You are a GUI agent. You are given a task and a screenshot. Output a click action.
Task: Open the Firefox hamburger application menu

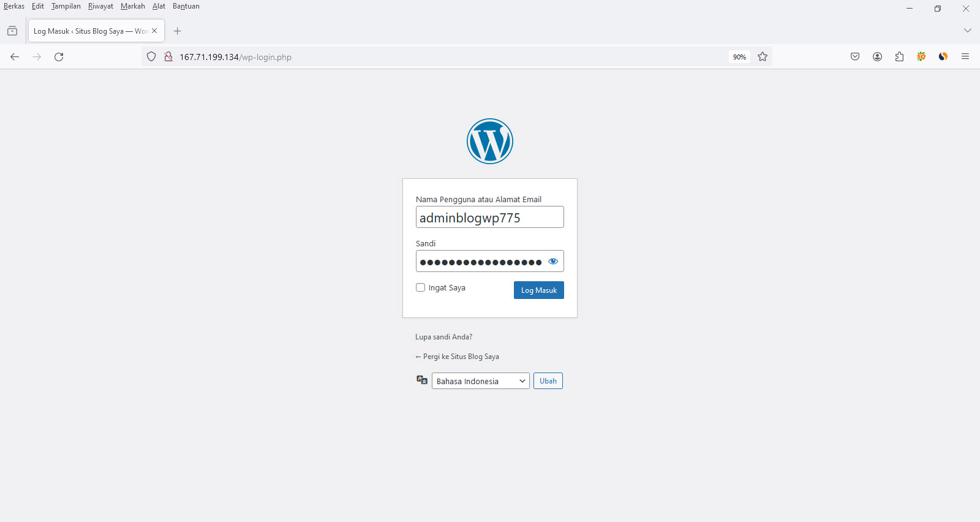pyautogui.click(x=965, y=57)
